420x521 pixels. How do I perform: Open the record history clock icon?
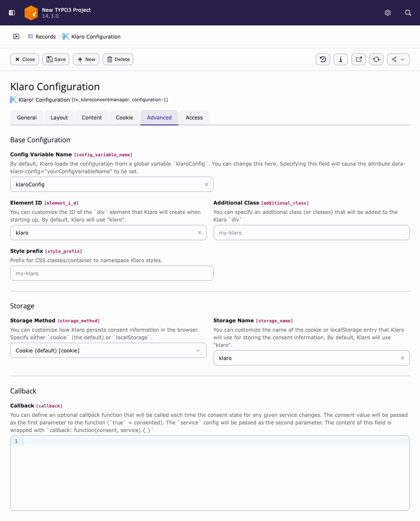coord(323,59)
